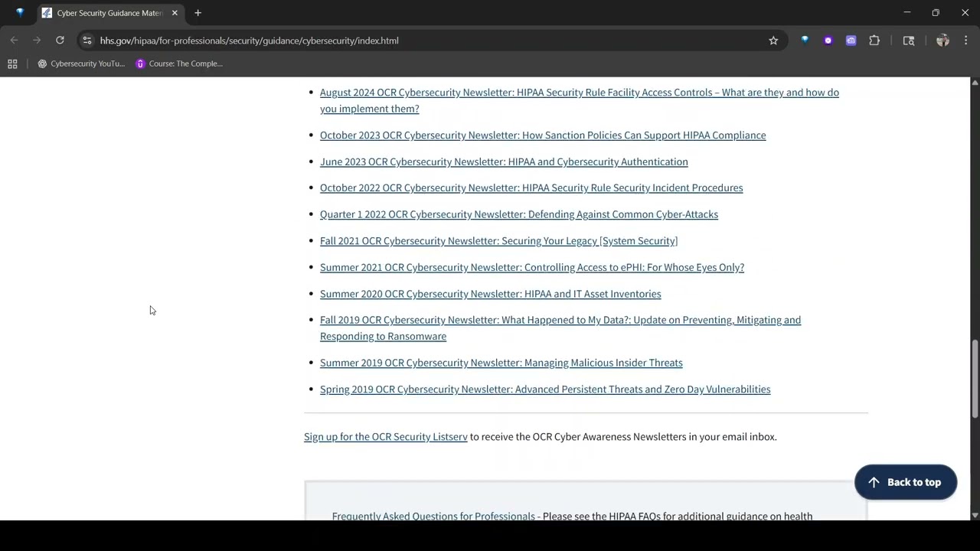Open the Extensions puzzle-piece menu
Viewport: 980px width, 551px height.
click(874, 41)
